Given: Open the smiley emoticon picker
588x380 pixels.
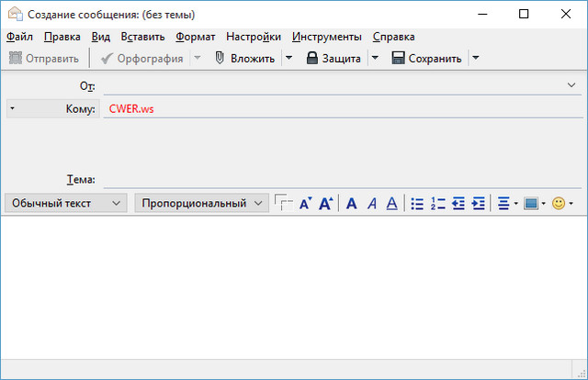Looking at the screenshot, I should [562, 204].
